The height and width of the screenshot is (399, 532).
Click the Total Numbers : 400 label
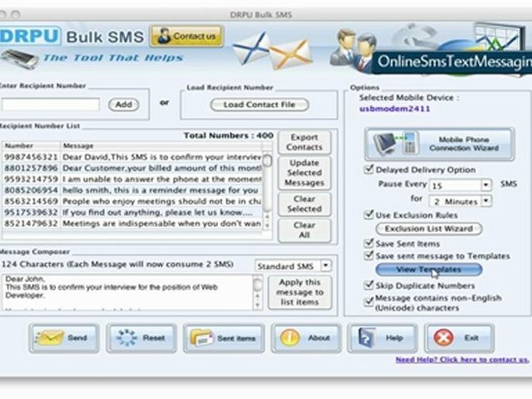coord(228,135)
